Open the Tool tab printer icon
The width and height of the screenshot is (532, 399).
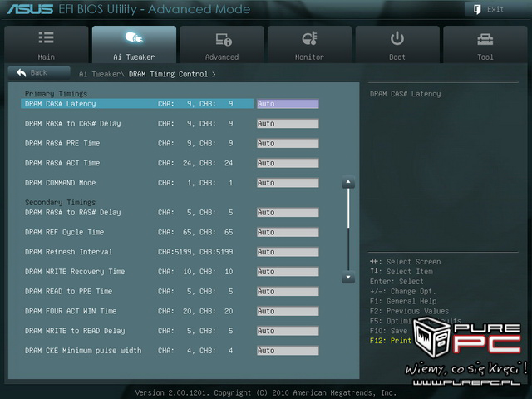485,39
